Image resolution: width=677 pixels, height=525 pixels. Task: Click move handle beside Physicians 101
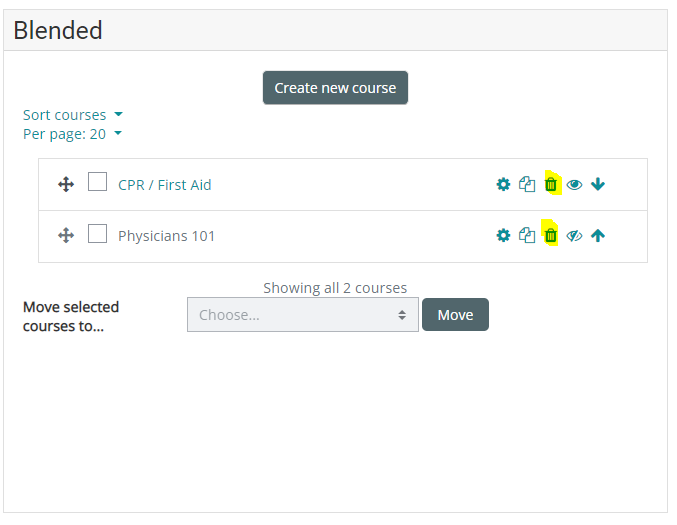(x=66, y=236)
